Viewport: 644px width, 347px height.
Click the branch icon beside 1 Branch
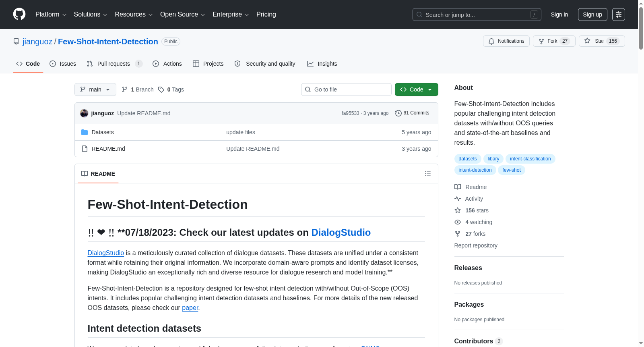tap(125, 89)
